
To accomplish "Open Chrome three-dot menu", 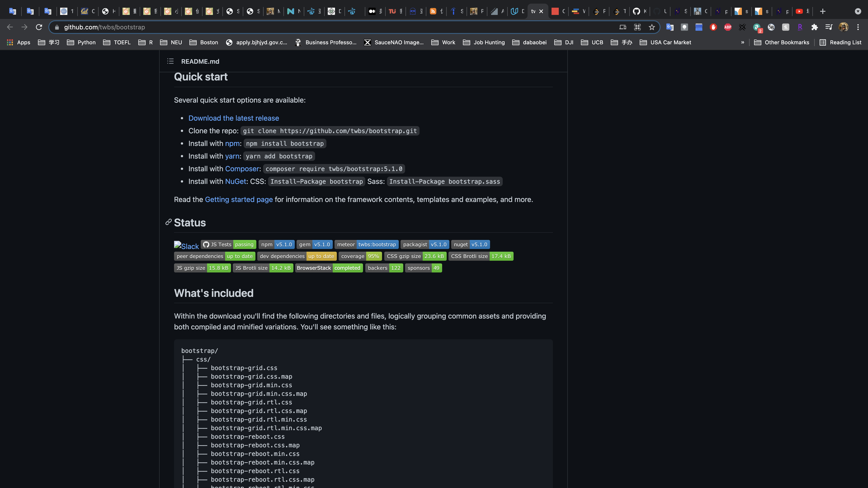I will click(x=858, y=27).
